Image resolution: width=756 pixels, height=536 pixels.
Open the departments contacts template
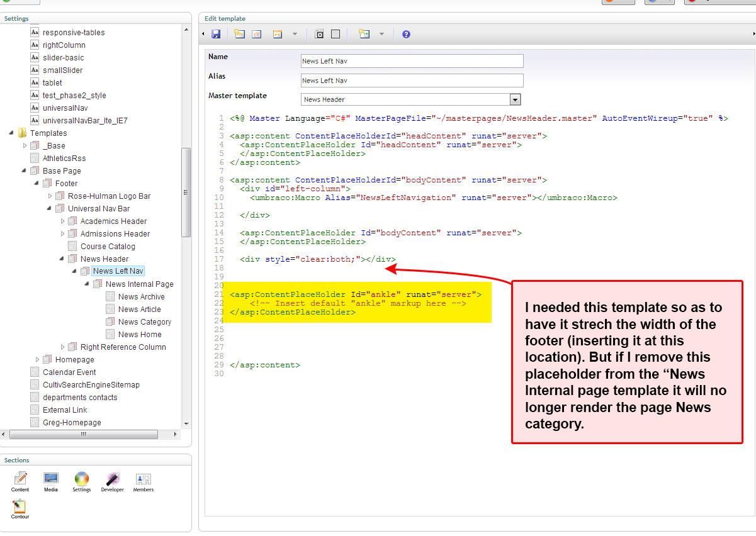click(x=80, y=397)
